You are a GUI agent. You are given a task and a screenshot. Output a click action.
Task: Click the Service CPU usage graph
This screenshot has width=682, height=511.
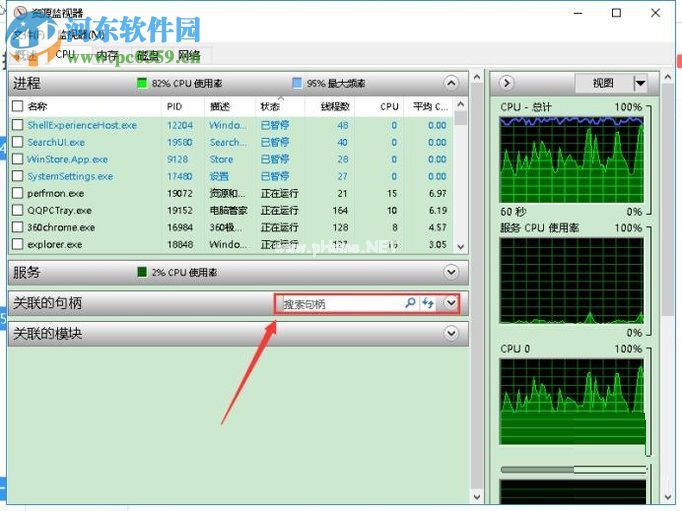572,281
